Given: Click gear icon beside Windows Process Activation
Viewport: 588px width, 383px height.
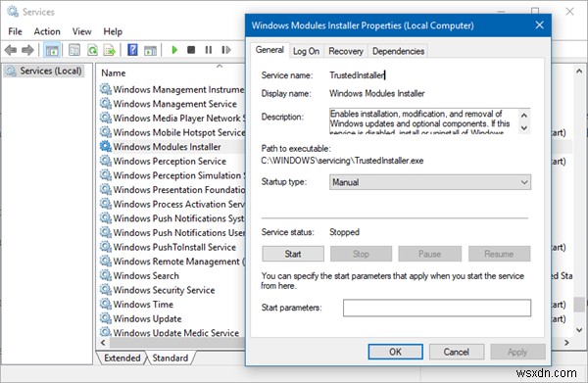Looking at the screenshot, I should tap(106, 204).
